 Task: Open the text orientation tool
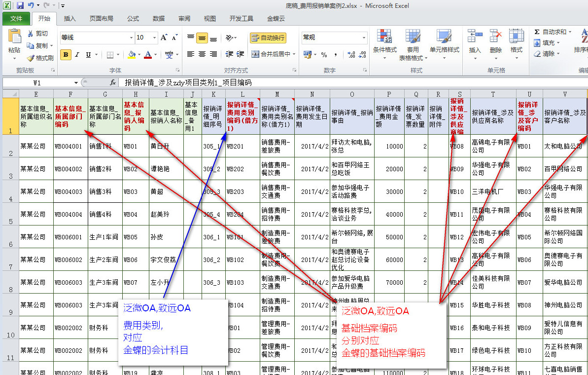pyautogui.click(x=229, y=38)
